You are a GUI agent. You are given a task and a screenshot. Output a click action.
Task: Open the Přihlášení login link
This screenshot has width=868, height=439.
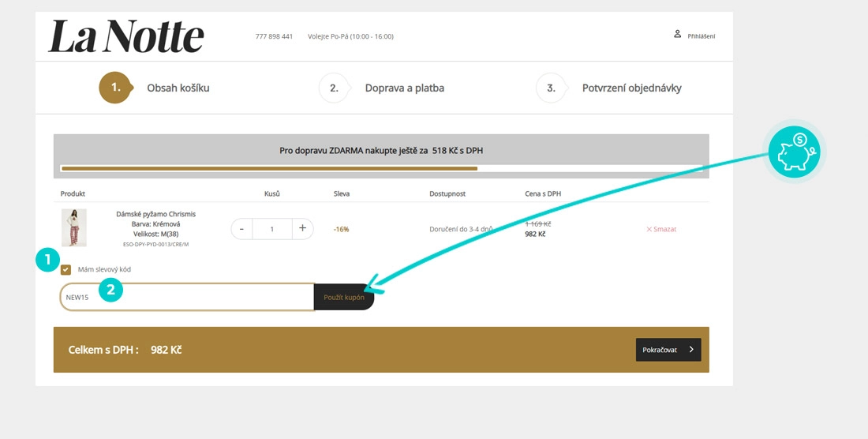click(701, 36)
